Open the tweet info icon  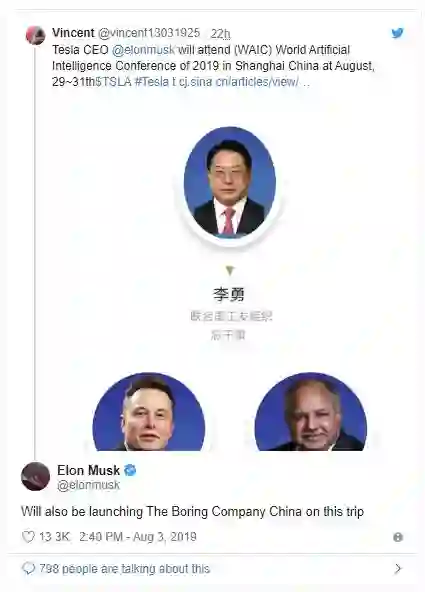click(398, 537)
